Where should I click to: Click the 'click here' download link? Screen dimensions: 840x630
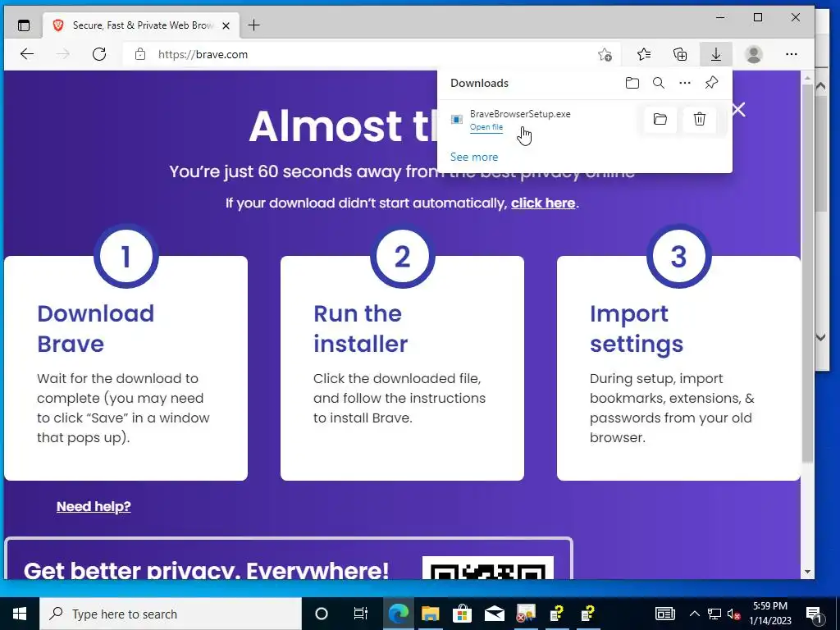543,203
